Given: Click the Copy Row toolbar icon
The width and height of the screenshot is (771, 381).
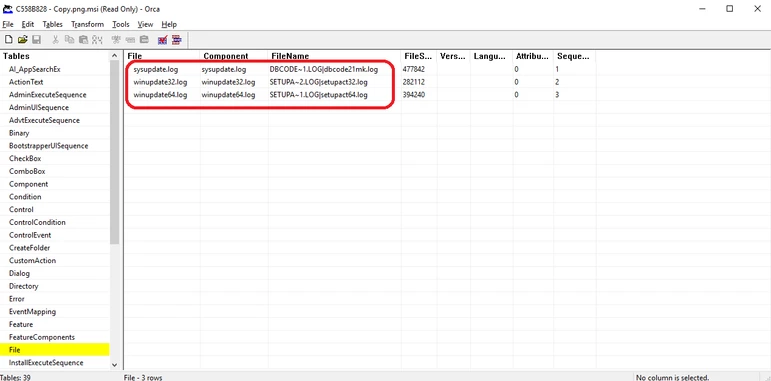Looking at the screenshot, I should (130, 40).
